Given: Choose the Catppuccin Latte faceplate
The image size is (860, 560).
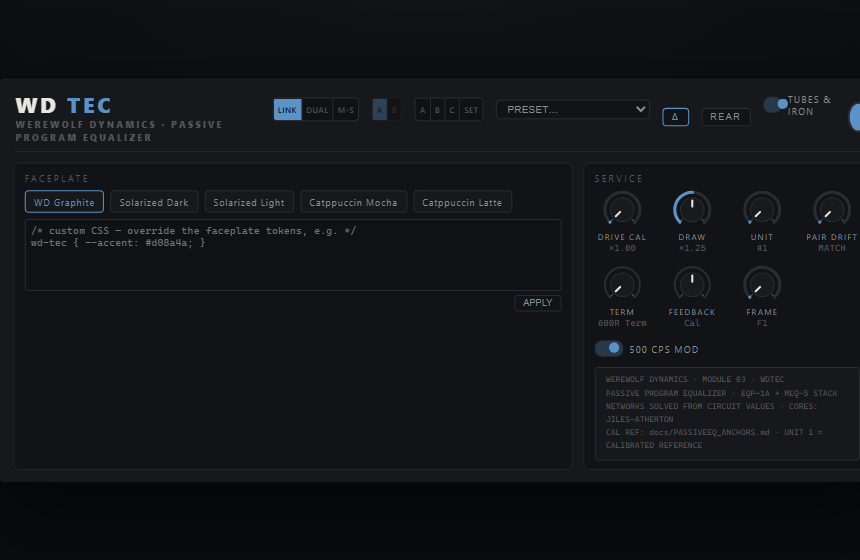Looking at the screenshot, I should (462, 202).
